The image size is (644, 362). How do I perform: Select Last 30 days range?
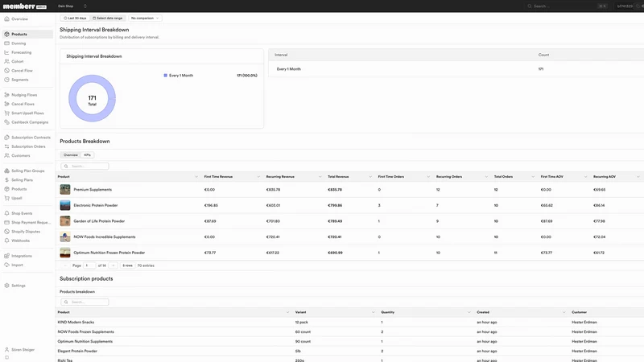pos(76,18)
